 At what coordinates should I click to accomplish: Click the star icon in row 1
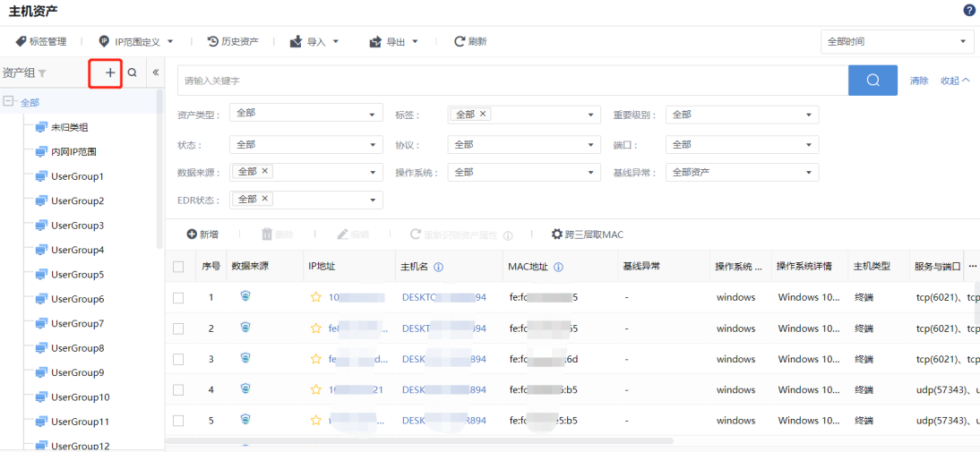[x=315, y=297]
